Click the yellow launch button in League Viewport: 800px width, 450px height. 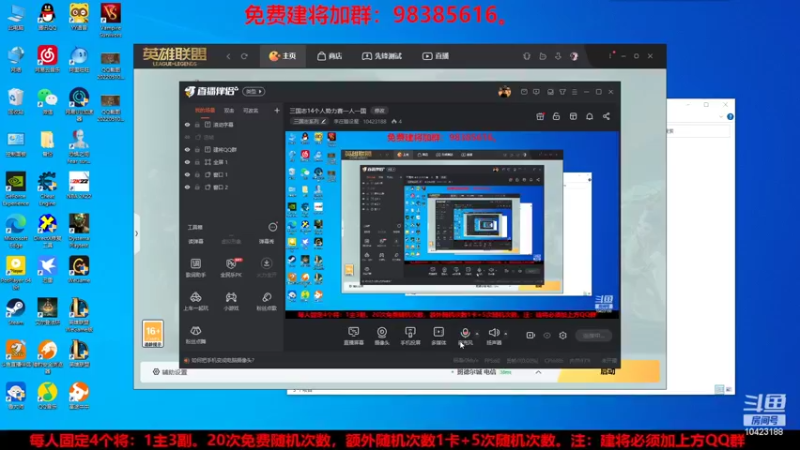point(608,371)
